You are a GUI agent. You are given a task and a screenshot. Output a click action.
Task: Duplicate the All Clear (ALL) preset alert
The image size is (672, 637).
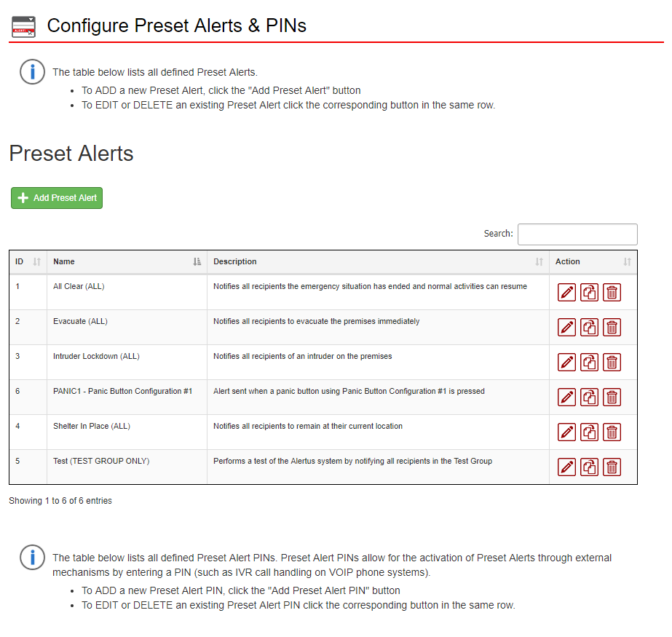[589, 293]
